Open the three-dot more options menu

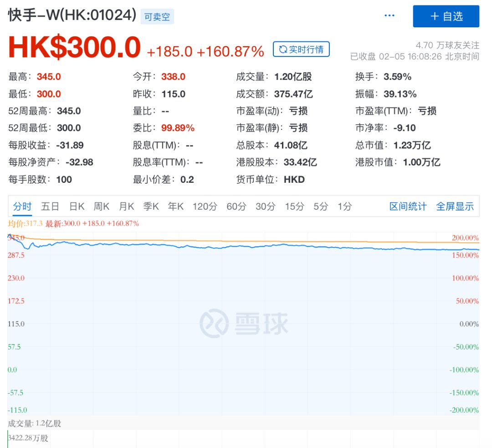tap(389, 15)
